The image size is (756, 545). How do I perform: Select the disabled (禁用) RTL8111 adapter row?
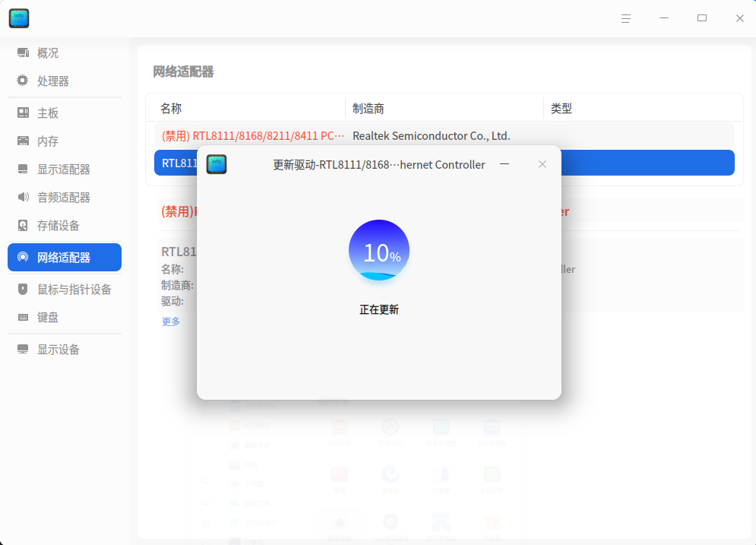pyautogui.click(x=444, y=135)
